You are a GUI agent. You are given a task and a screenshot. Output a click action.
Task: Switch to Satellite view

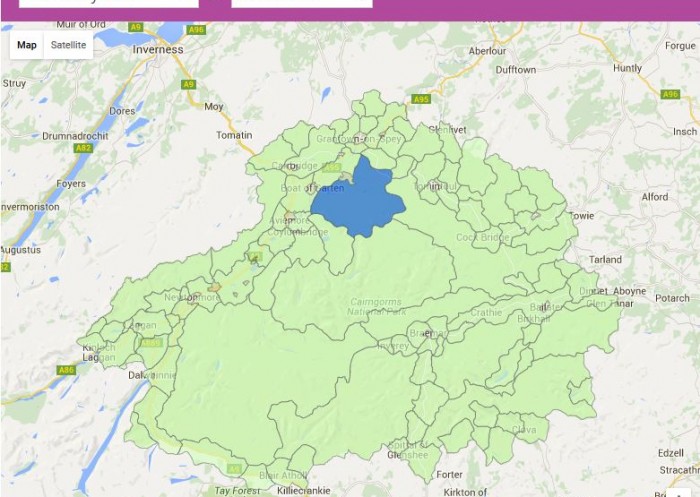[x=68, y=45]
